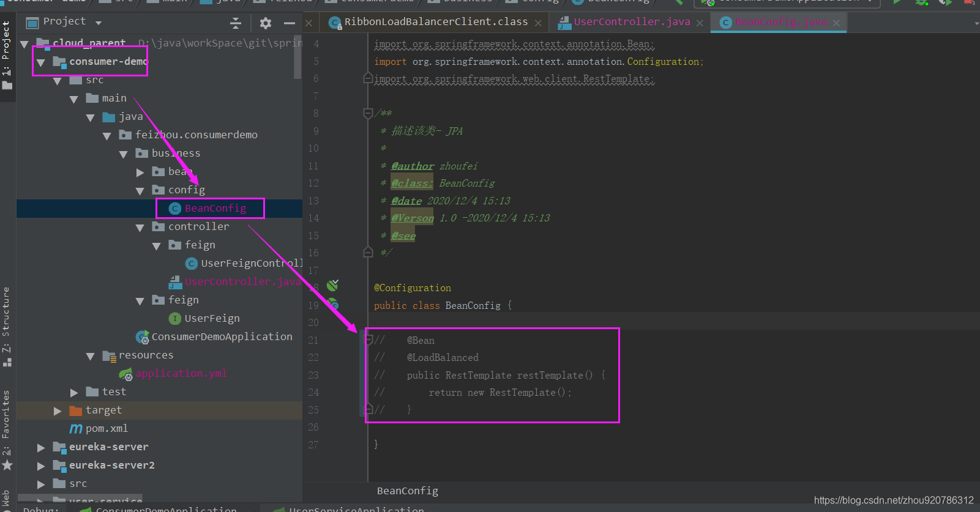Collapse the main folder
Screen dimensions: 980x512
[74, 99]
